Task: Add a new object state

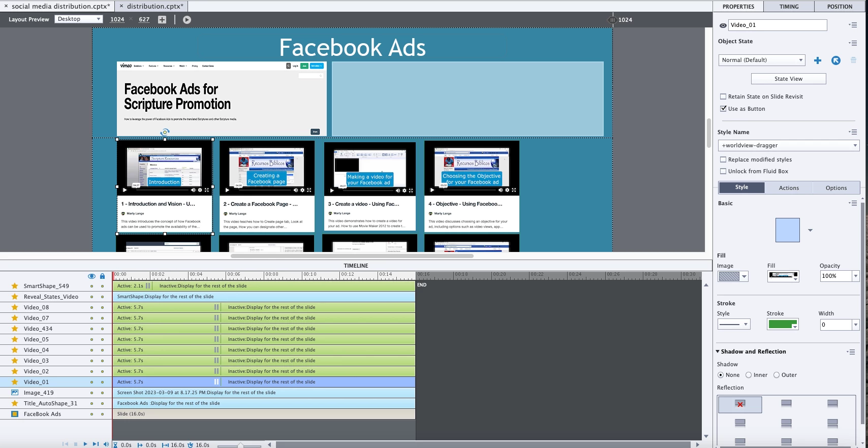Action: pyautogui.click(x=818, y=60)
